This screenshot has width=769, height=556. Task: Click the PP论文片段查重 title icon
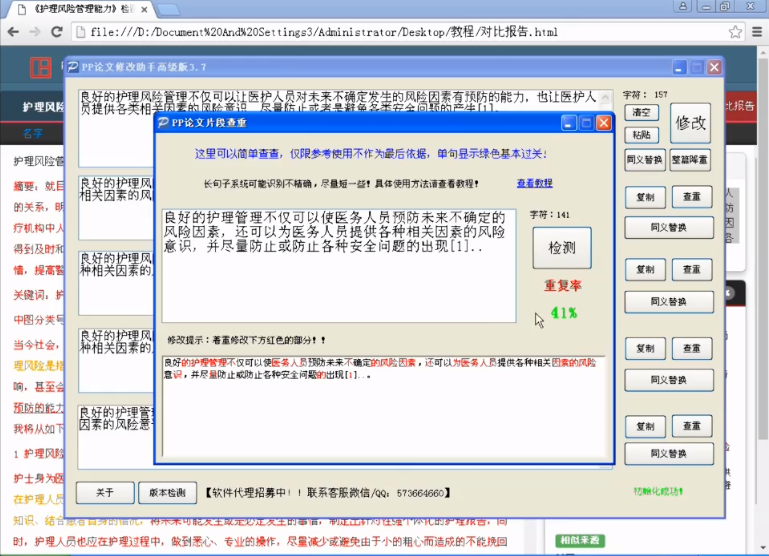tap(163, 123)
